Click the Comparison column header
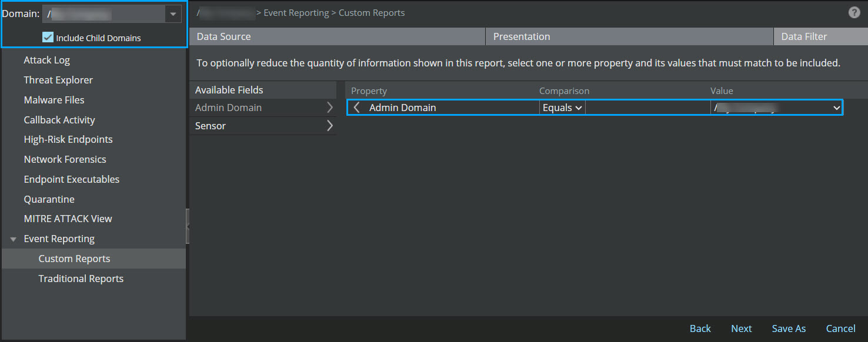The image size is (868, 342). pyautogui.click(x=565, y=90)
